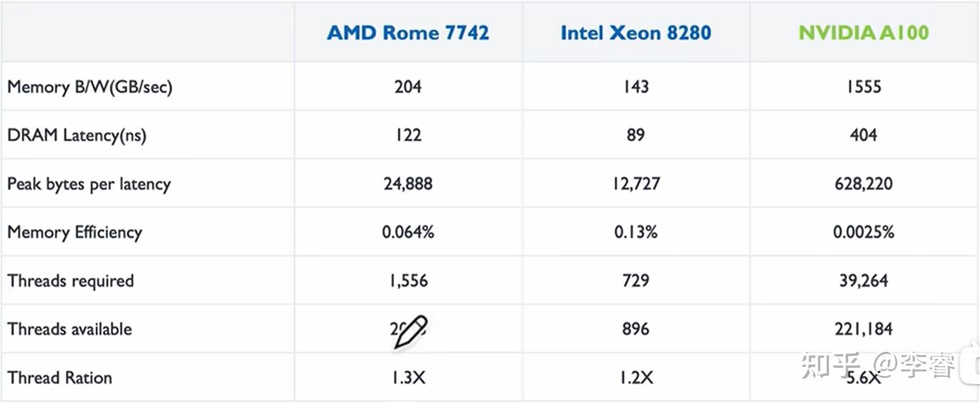Click the Memory Efficiency row label

tap(75, 233)
